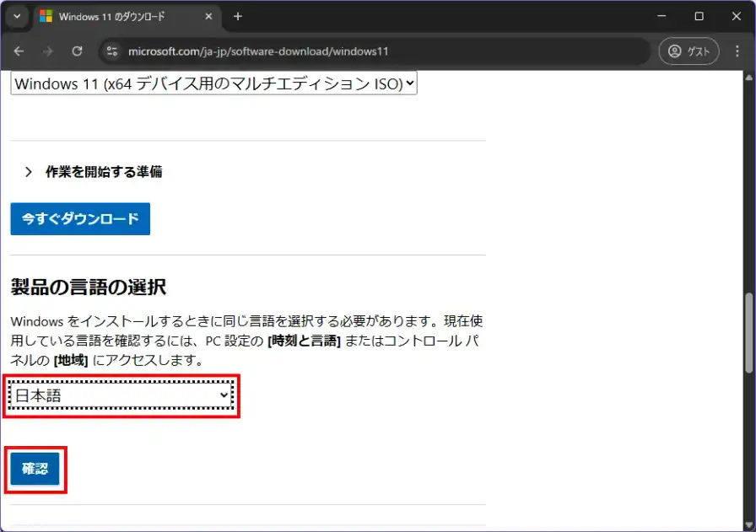756x532 pixels.
Task: Open the Chrome three-dot menu
Action: coord(737,51)
